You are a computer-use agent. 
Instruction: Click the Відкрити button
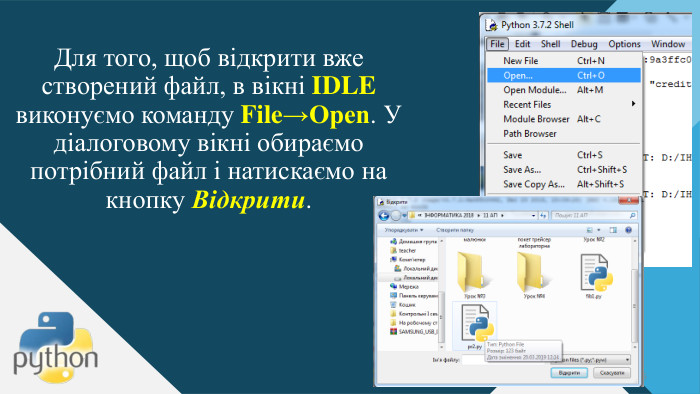pos(569,373)
